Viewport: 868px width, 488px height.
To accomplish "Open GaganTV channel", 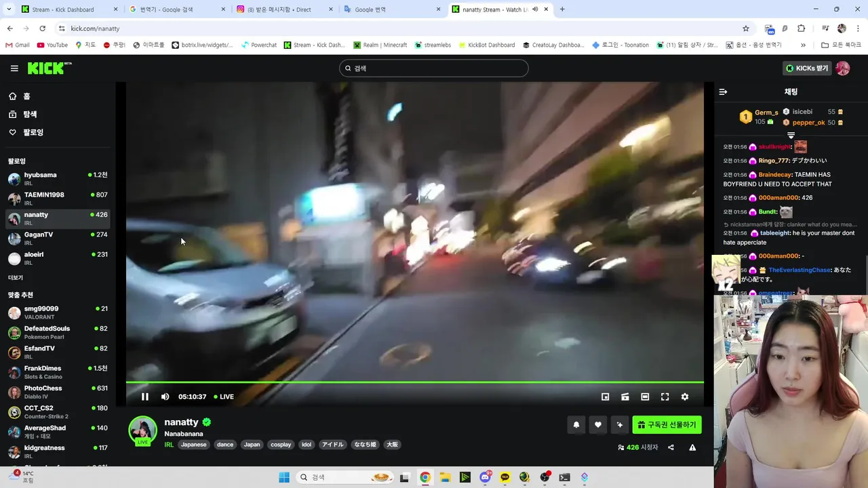I will 58,239.
